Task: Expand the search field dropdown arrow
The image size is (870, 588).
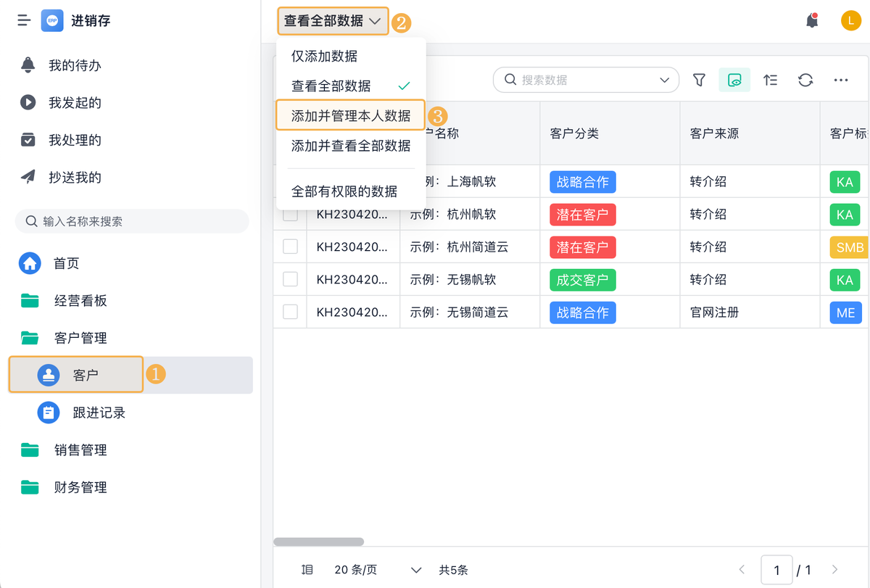Action: (x=665, y=80)
